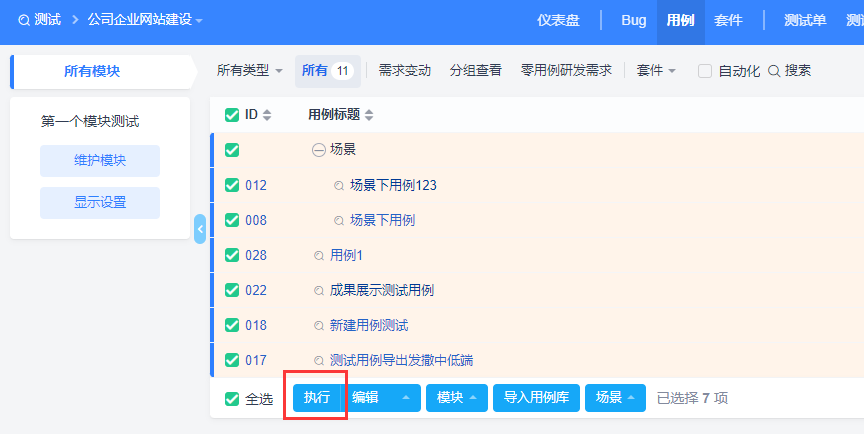Toggle the header select-all checkbox next to ID

232,115
